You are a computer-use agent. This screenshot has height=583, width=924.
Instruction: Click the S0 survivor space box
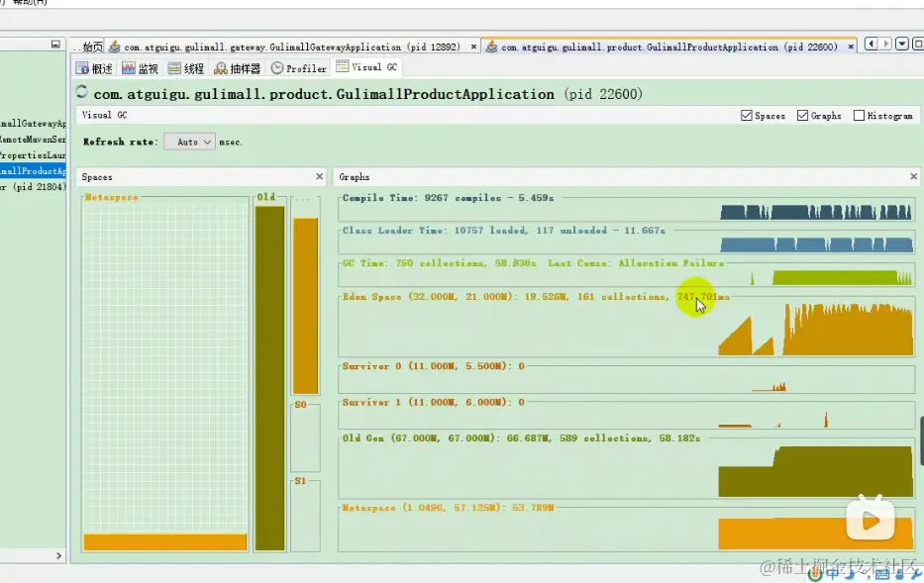pos(305,439)
